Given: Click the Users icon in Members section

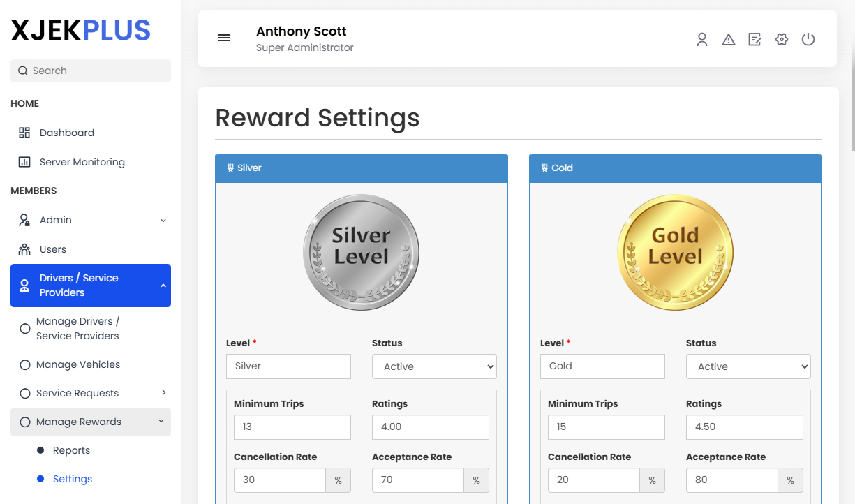Looking at the screenshot, I should (23, 249).
